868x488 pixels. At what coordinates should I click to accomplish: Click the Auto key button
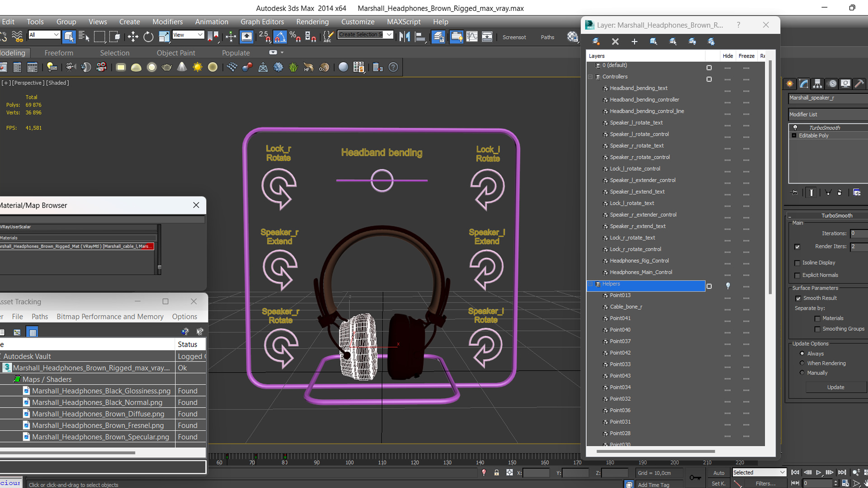(x=719, y=473)
